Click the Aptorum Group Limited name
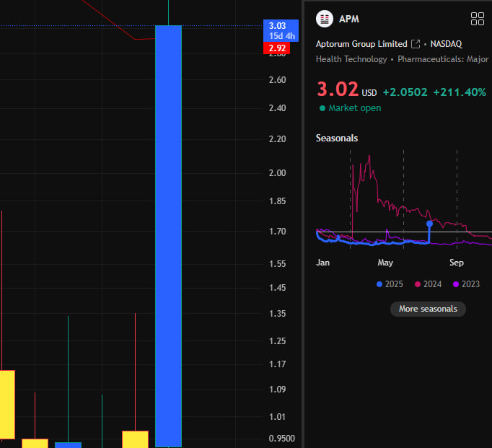This screenshot has width=492, height=448. 361,44
